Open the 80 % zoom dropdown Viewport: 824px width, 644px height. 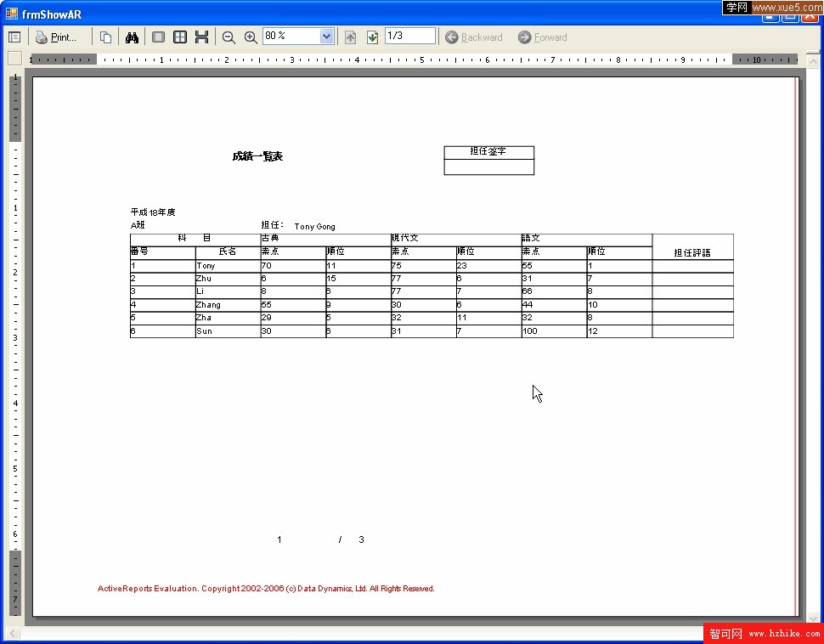point(326,37)
